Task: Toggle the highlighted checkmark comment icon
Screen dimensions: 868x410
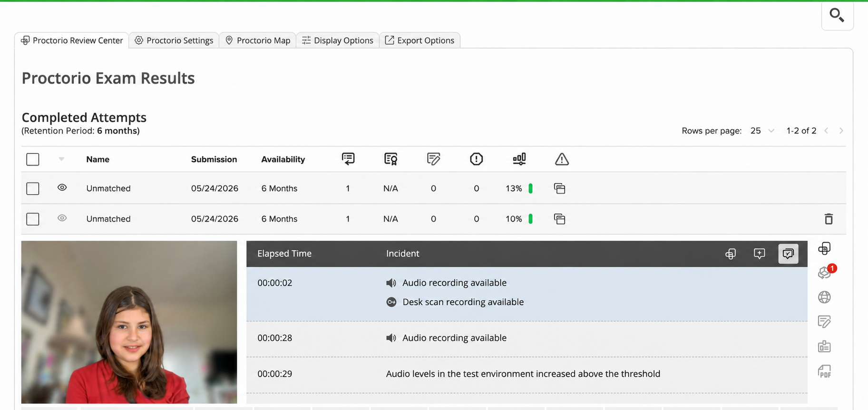Action: click(x=788, y=254)
